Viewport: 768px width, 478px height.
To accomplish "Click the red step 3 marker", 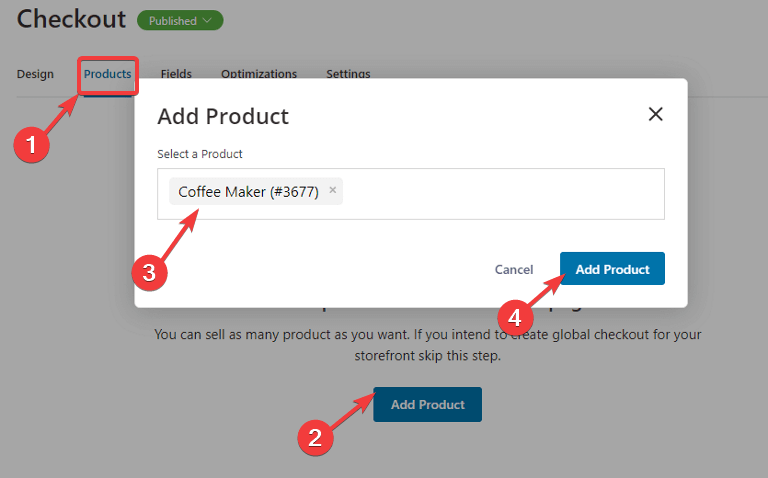I will click(x=149, y=272).
